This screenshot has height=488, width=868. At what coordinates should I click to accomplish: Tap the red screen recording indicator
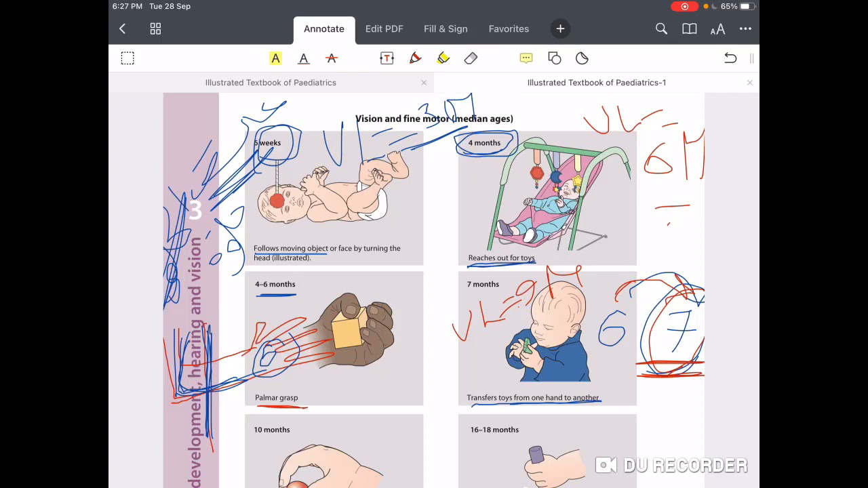684,6
